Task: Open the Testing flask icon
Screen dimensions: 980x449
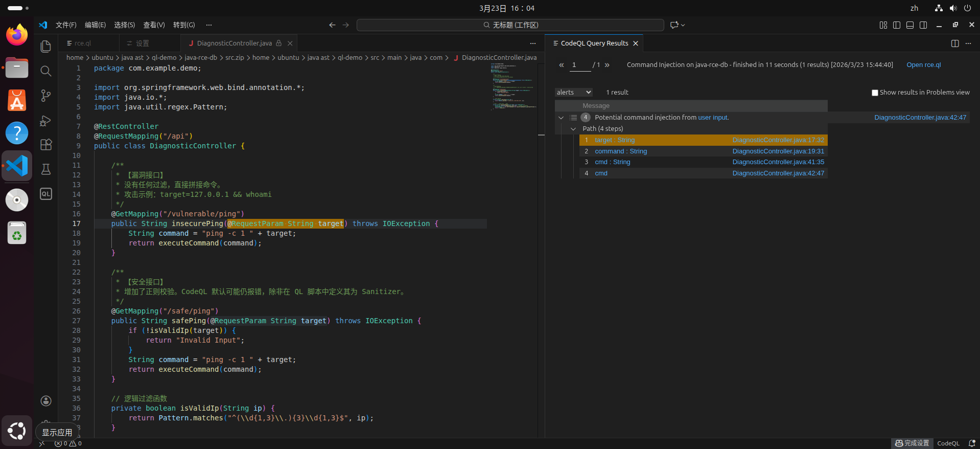Action: (x=46, y=169)
